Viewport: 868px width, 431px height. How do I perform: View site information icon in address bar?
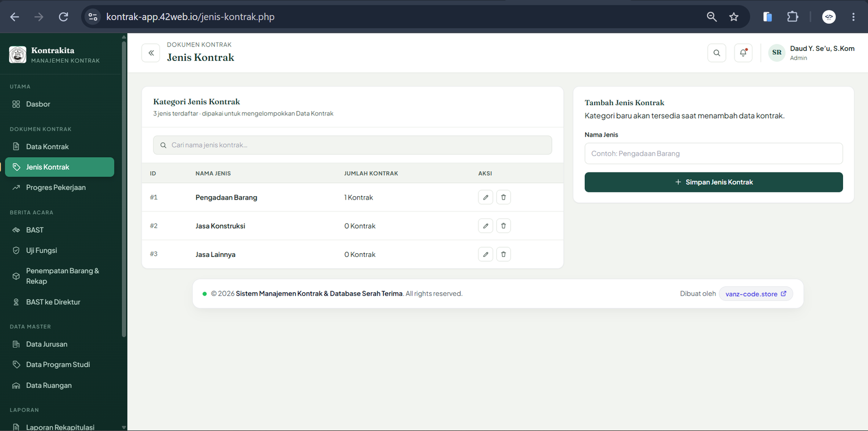pos(93,17)
